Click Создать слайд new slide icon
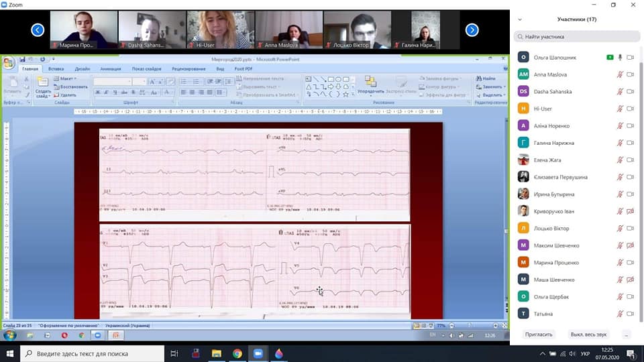This screenshot has width=644, height=362. click(43, 85)
